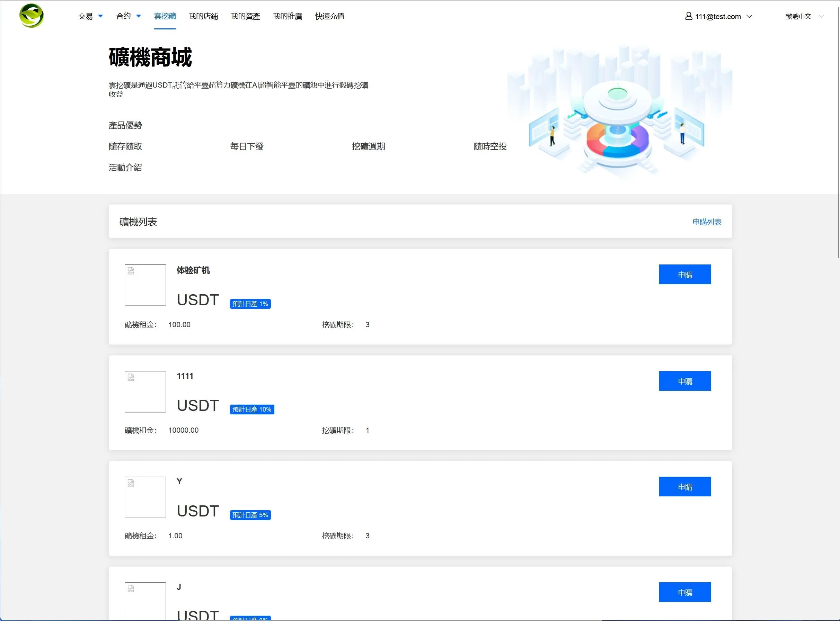Open the 快速充值 page
Image resolution: width=840 pixels, height=621 pixels.
pyautogui.click(x=329, y=16)
